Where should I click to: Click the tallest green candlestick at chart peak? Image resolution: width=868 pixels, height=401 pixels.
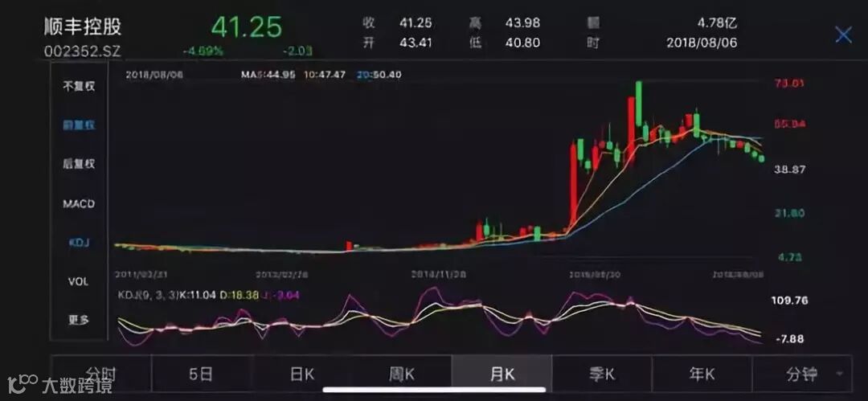coord(639,104)
